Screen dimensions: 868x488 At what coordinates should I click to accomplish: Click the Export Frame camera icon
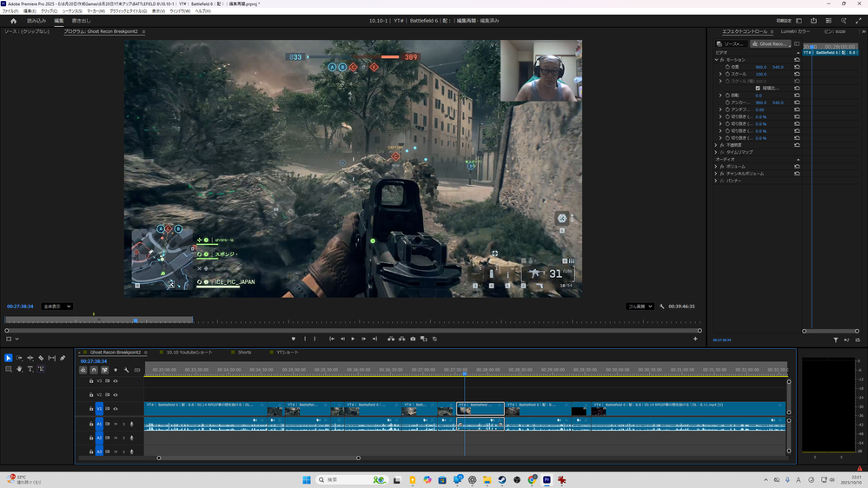[x=413, y=339]
